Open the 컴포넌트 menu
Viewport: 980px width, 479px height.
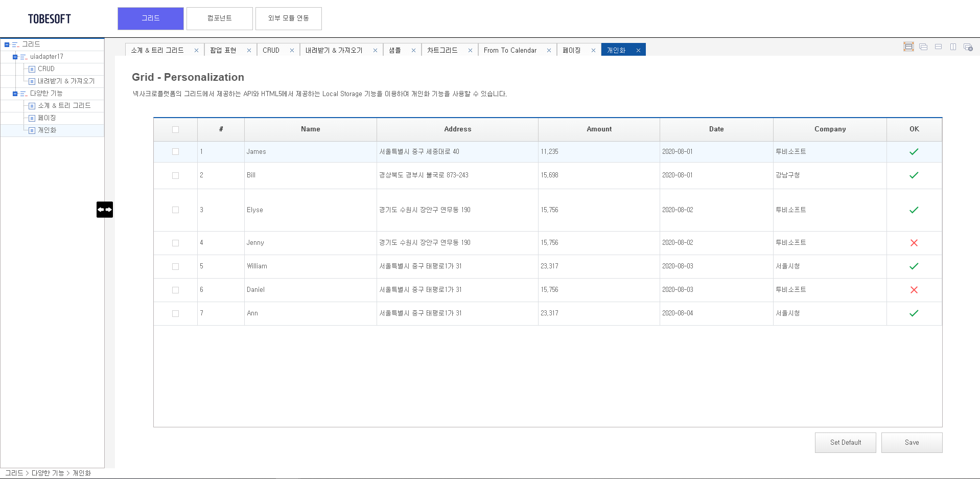click(219, 18)
